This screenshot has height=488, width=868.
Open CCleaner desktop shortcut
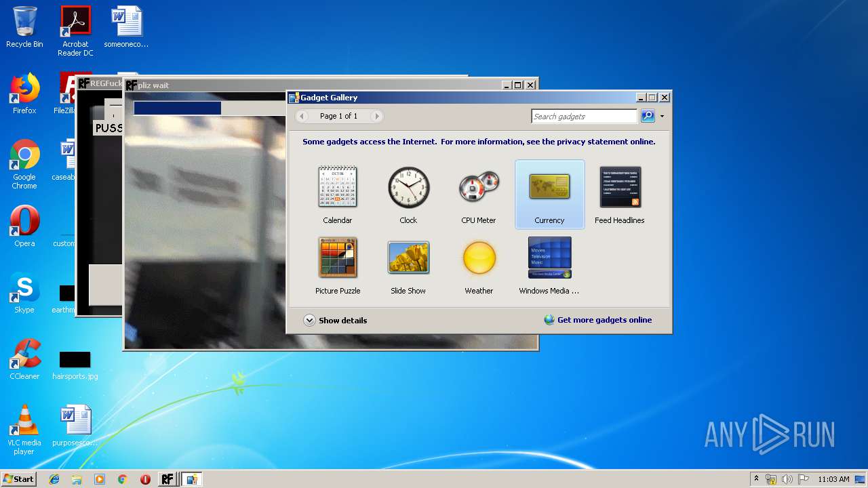click(24, 359)
